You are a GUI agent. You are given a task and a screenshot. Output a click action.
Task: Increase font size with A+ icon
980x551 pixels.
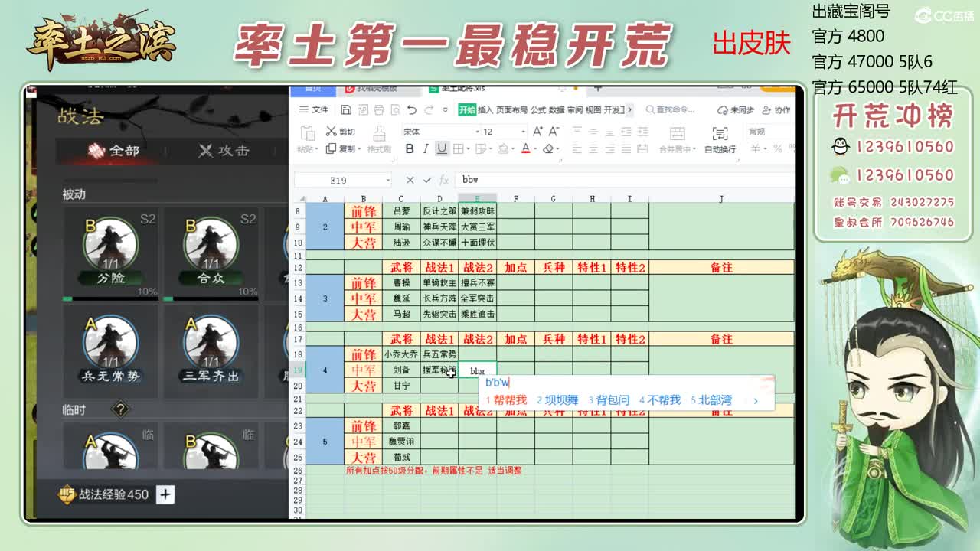tap(537, 132)
